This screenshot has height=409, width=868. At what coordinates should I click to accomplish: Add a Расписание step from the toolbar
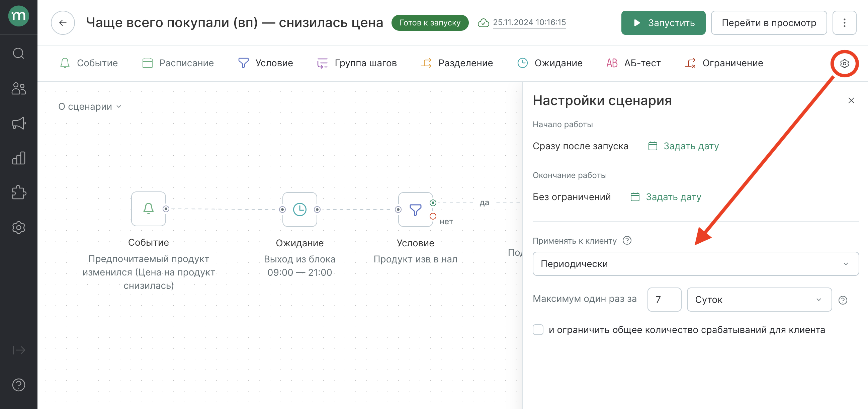click(178, 63)
